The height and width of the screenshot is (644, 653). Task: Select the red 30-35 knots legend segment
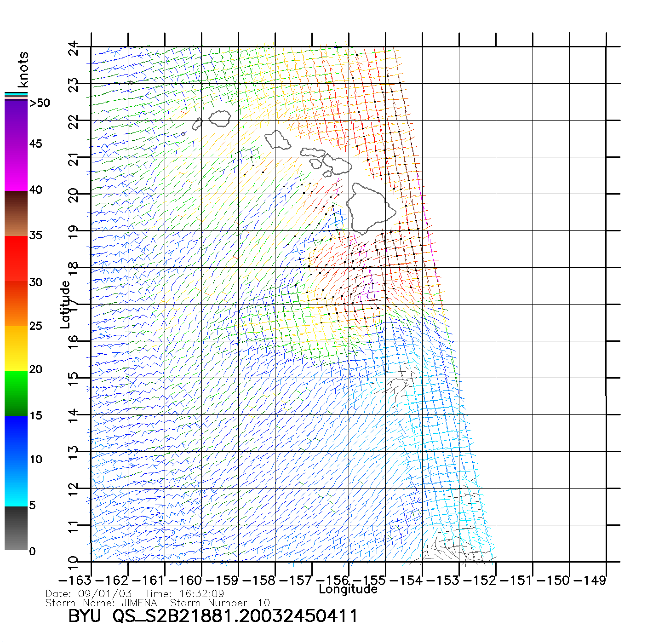pos(16,258)
